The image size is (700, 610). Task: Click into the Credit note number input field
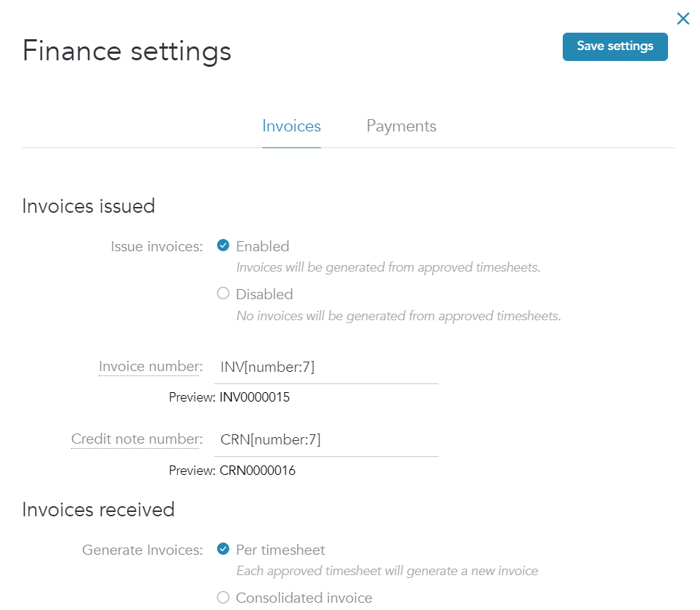click(x=326, y=439)
